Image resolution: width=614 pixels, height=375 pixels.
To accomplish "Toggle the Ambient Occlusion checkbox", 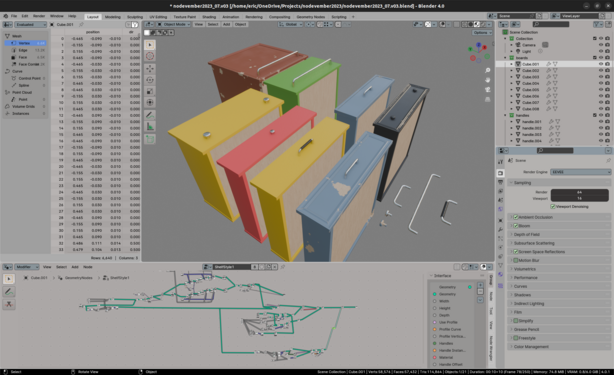I will pyautogui.click(x=516, y=217).
